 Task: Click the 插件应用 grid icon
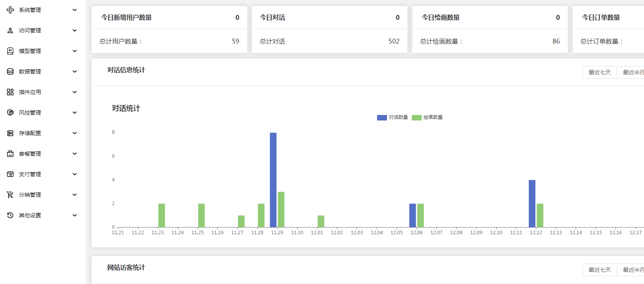tap(10, 92)
